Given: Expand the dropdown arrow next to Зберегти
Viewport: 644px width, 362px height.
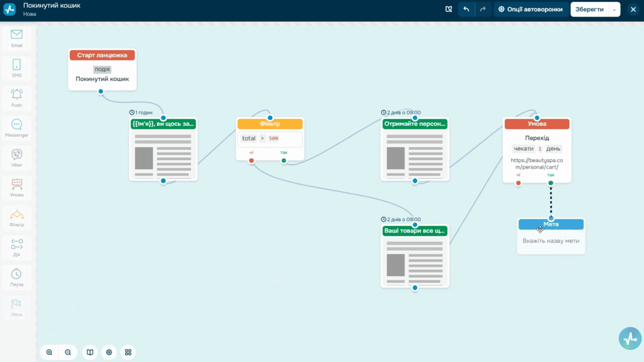Looking at the screenshot, I should (614, 10).
